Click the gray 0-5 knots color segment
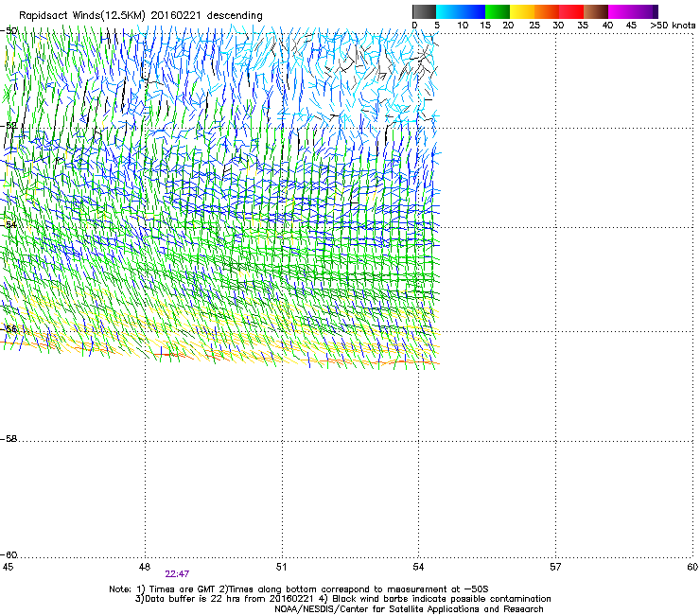 pyautogui.click(x=424, y=11)
